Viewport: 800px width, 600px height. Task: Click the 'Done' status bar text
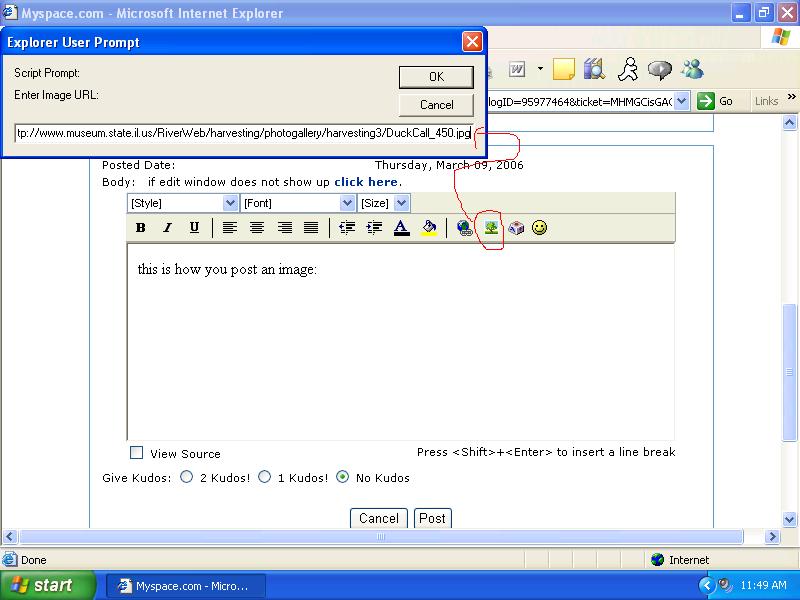coord(34,560)
